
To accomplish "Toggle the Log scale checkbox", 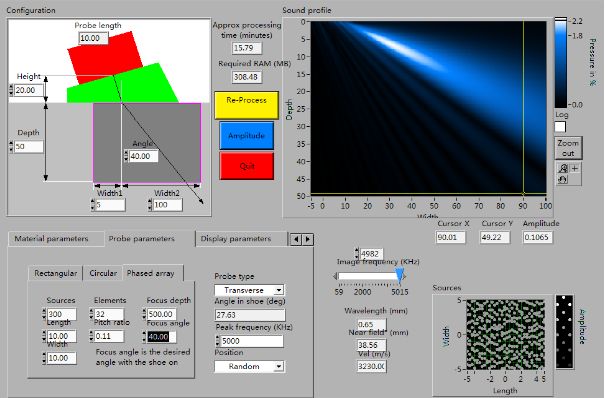I will click(x=560, y=126).
